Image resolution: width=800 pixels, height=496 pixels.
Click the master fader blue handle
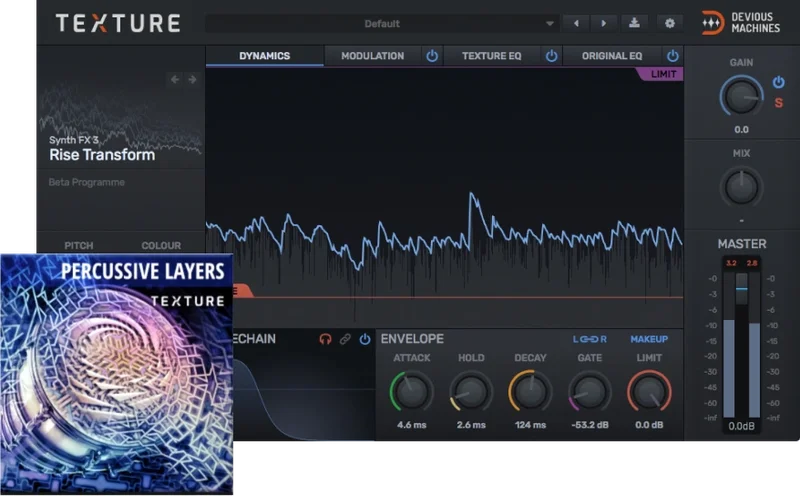click(x=741, y=289)
